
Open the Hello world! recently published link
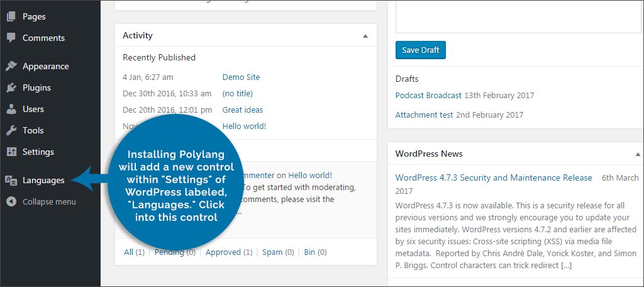[244, 127]
